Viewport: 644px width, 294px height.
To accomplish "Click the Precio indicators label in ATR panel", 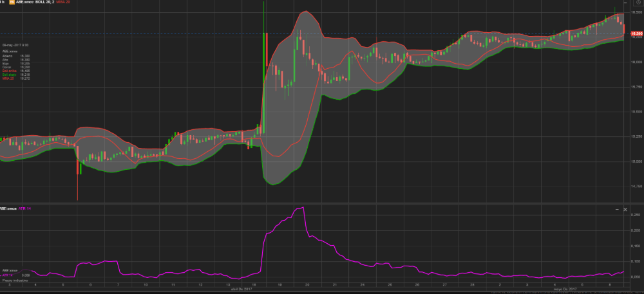I will click(x=11, y=280).
